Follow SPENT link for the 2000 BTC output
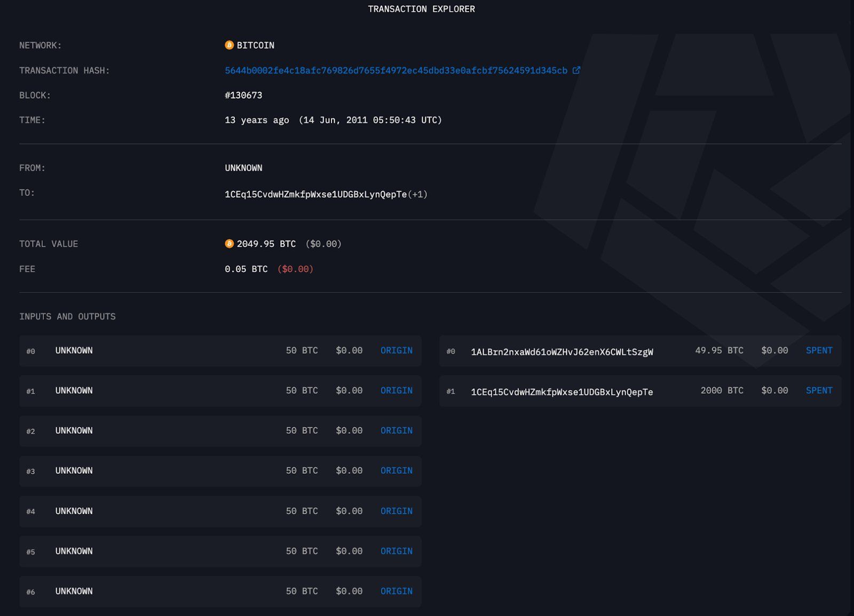 point(819,390)
